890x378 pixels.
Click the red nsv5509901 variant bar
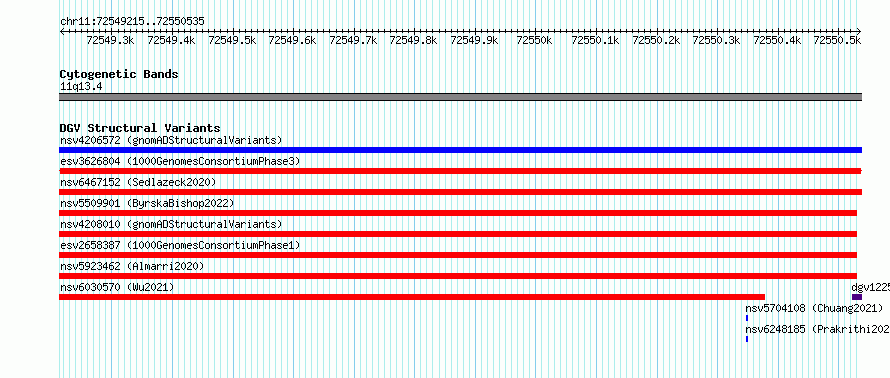[x=458, y=213]
